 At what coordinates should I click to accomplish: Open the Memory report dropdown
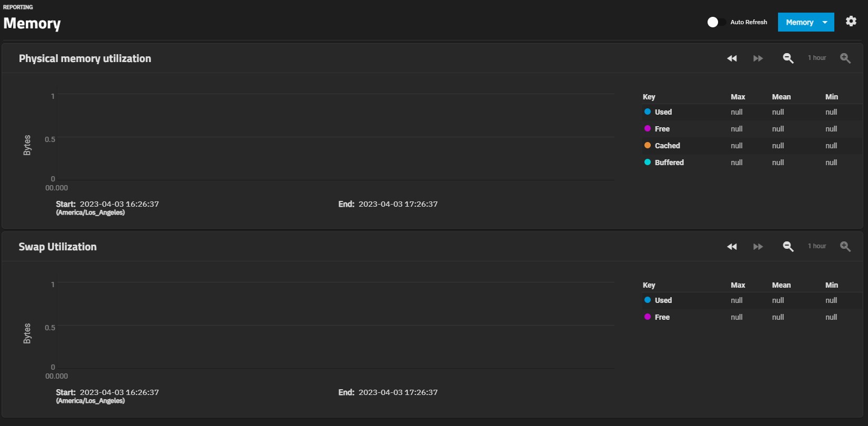(x=806, y=22)
